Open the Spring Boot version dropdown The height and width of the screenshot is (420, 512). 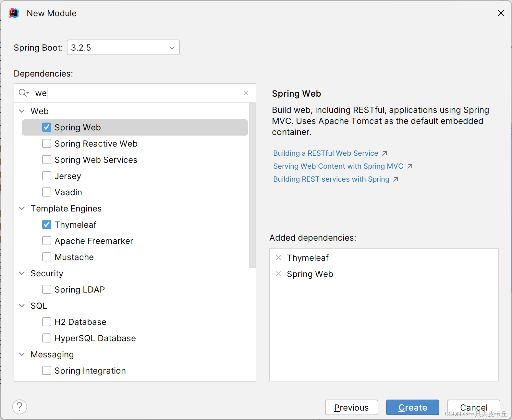click(123, 47)
